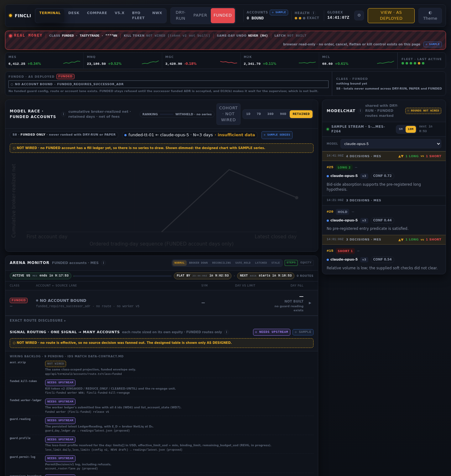Image resolution: width=451 pixels, height=476 pixels.
Task: Select the 10M sample stream interval
Action: pos(411,129)
